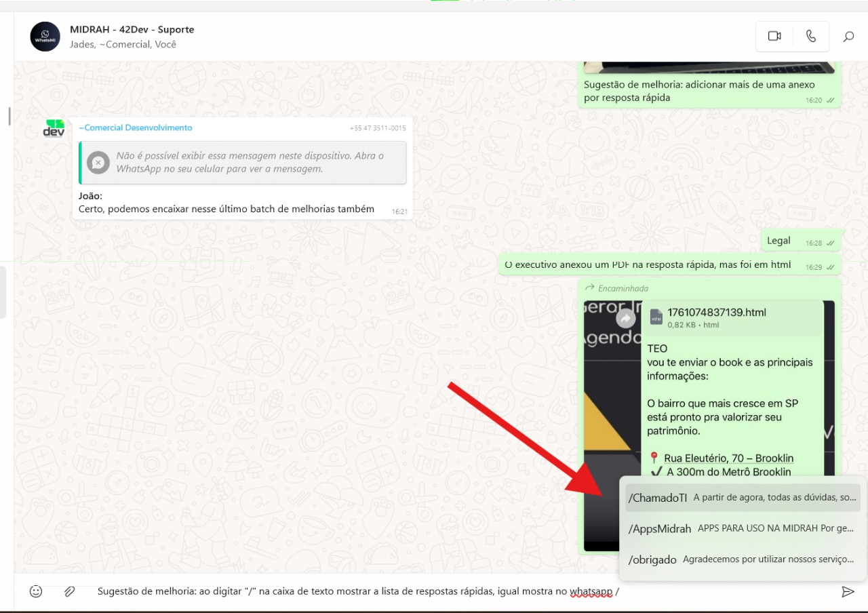The height and width of the screenshot is (613, 868).
Task: Open search in conversation
Action: point(848,37)
